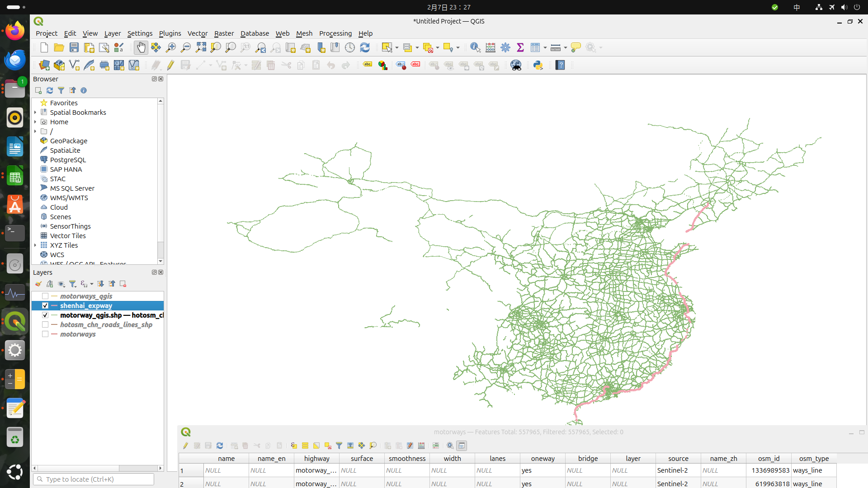The height and width of the screenshot is (488, 868).
Task: Open the Processing menu
Action: (x=335, y=33)
